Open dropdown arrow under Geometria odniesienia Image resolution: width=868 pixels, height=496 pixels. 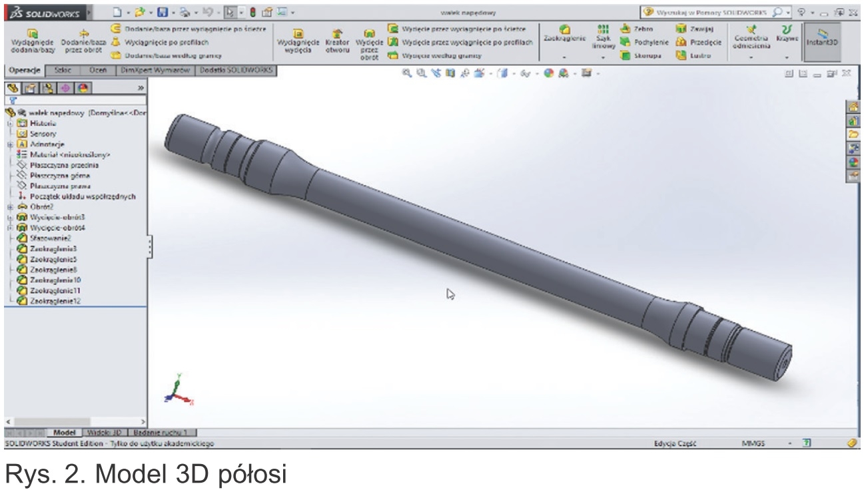pyautogui.click(x=751, y=57)
